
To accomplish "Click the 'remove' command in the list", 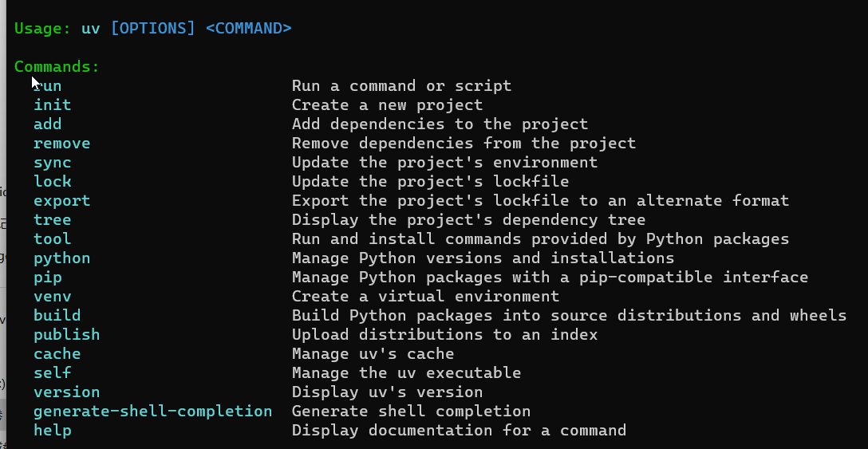I will [62, 144].
